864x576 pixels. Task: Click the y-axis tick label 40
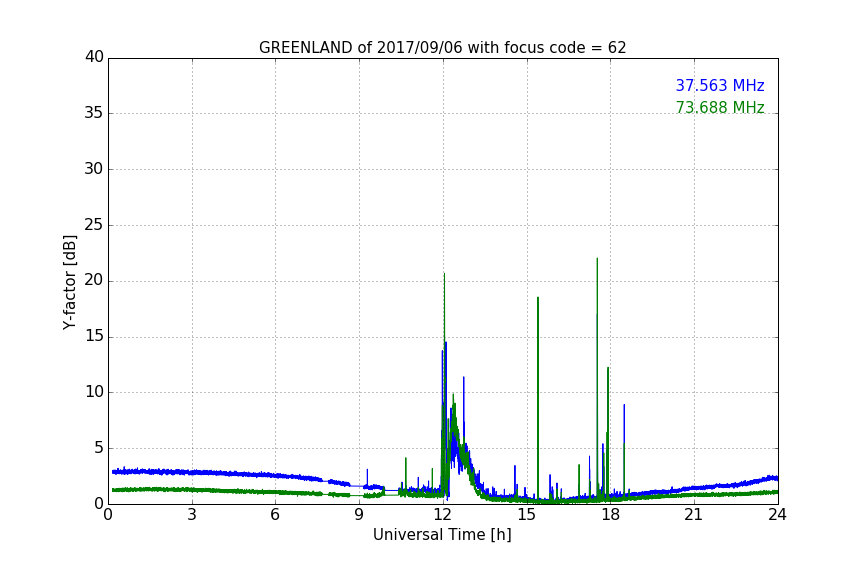point(94,57)
